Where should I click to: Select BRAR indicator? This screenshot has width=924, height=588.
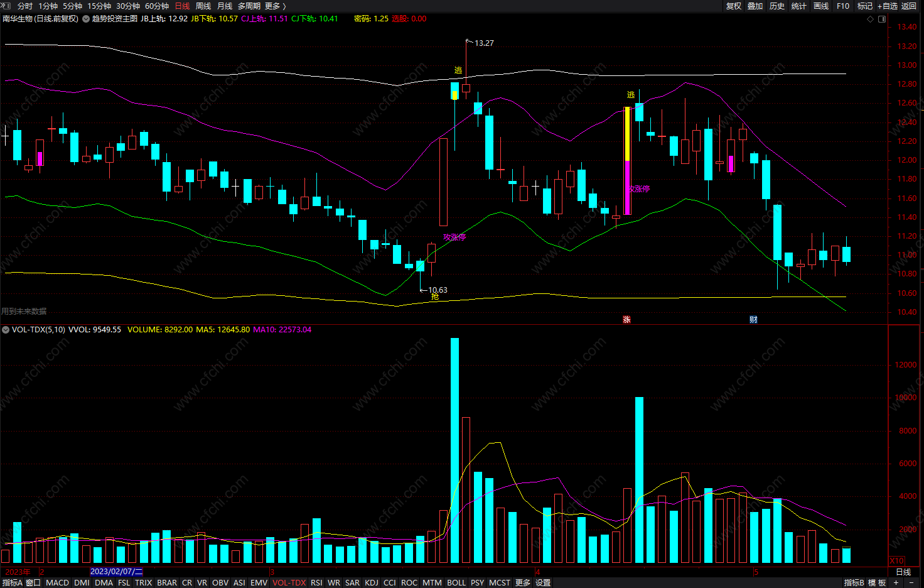167,583
